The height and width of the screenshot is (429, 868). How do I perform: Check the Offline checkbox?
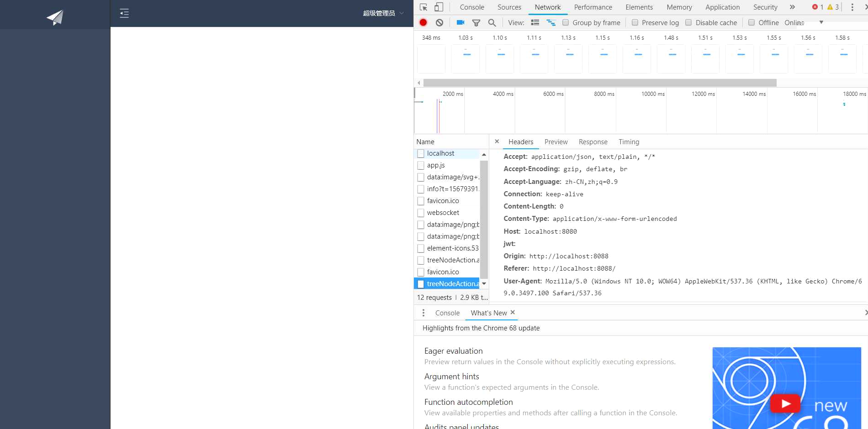tap(752, 22)
